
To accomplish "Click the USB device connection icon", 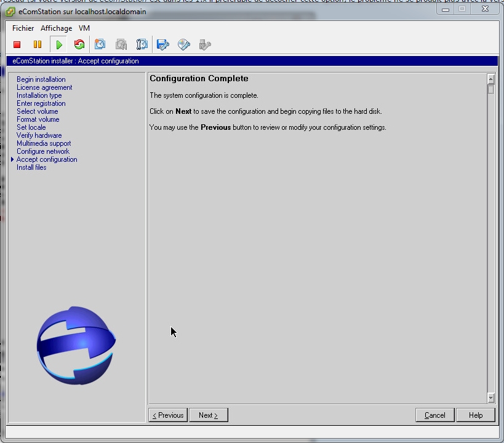I will point(205,44).
